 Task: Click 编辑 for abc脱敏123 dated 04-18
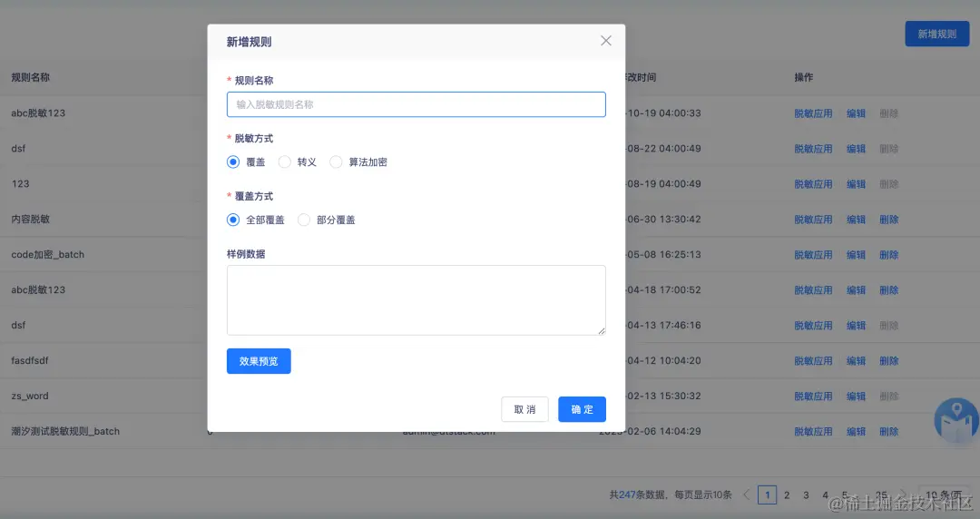coord(856,290)
